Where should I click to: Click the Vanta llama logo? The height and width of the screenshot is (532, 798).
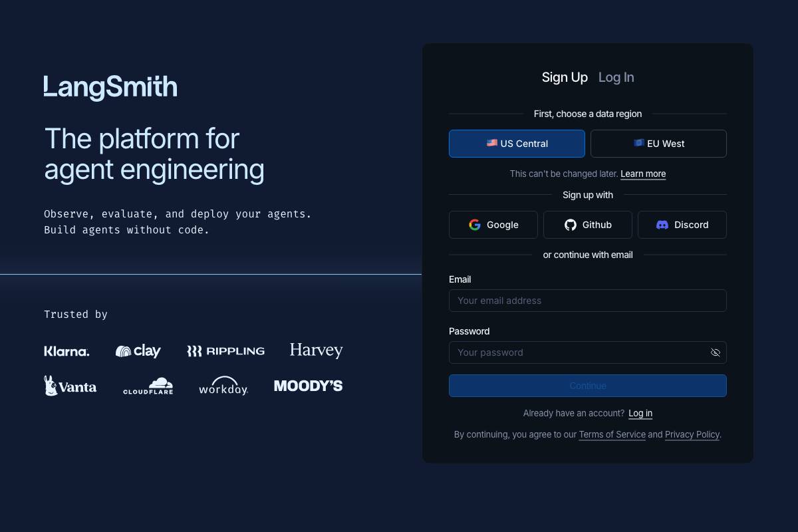(x=70, y=386)
